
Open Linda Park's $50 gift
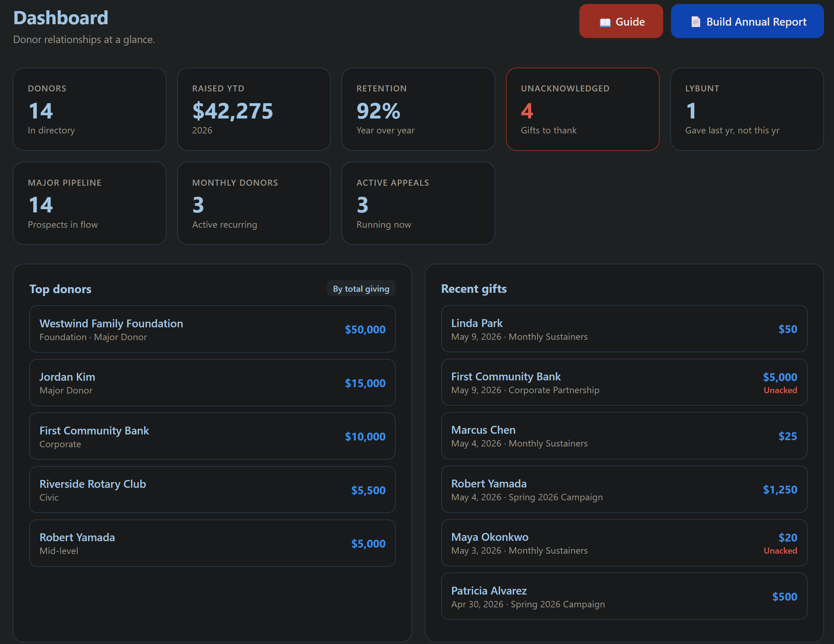624,328
